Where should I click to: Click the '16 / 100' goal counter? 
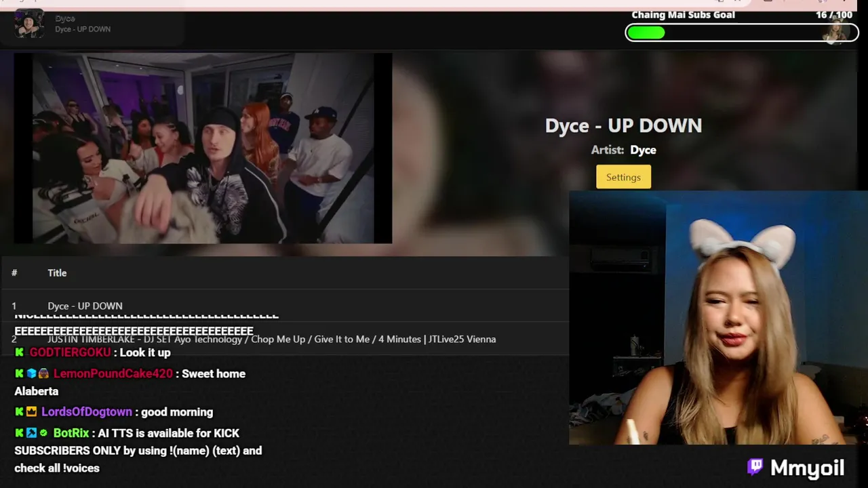coord(834,14)
